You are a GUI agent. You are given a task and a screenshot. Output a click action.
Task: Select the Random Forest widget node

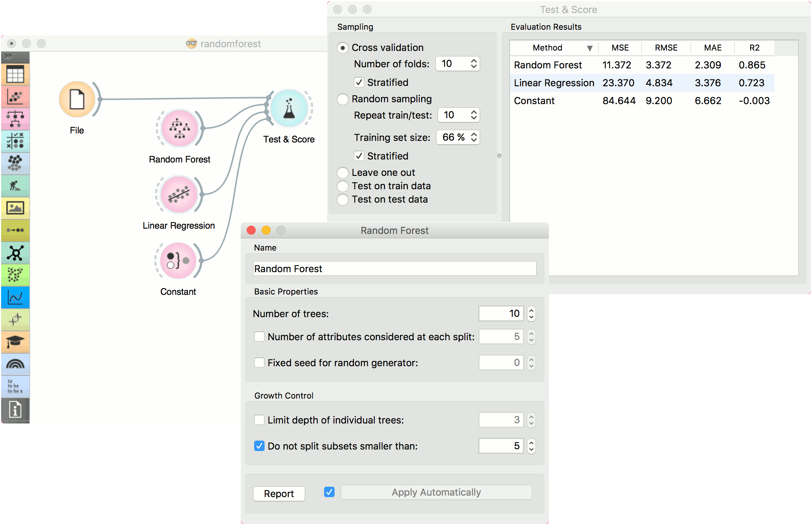(179, 128)
